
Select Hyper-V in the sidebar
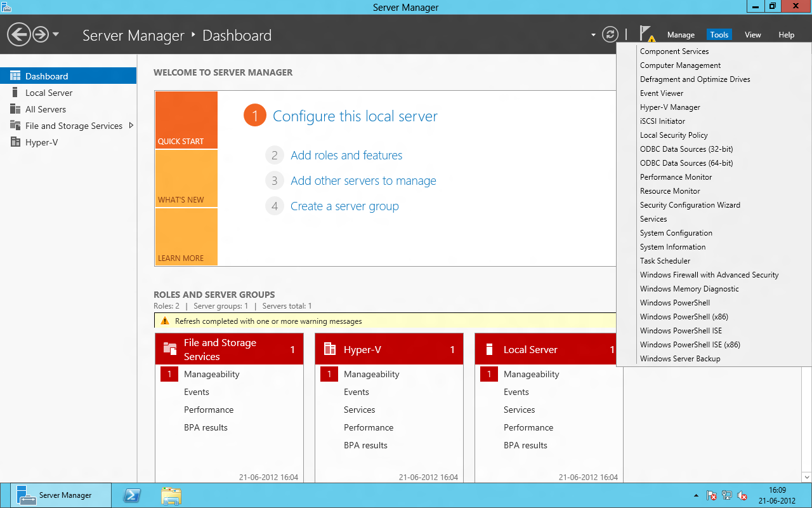(x=69, y=142)
